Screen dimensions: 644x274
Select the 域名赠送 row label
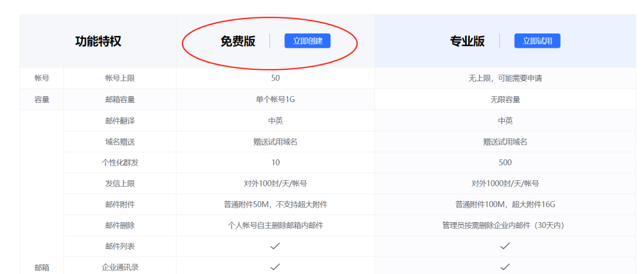tap(120, 142)
